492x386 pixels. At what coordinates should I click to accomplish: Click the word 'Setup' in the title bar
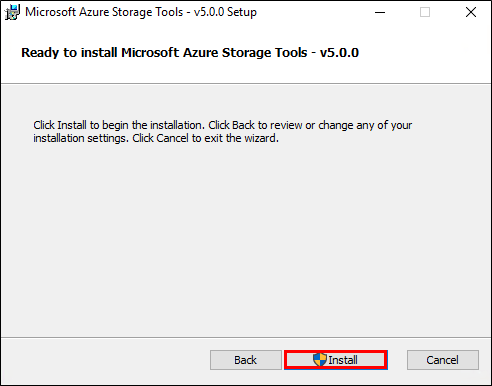click(x=242, y=13)
